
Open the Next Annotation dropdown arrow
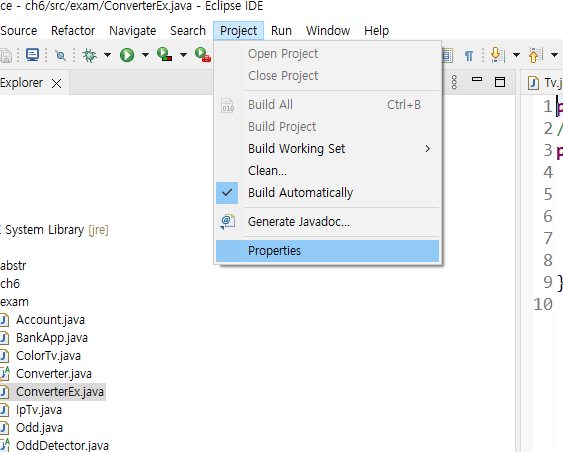point(516,55)
